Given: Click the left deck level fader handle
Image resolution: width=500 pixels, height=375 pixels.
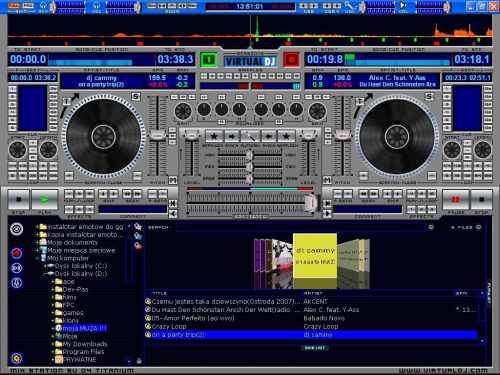Looking at the screenshot, I should click(x=191, y=135).
